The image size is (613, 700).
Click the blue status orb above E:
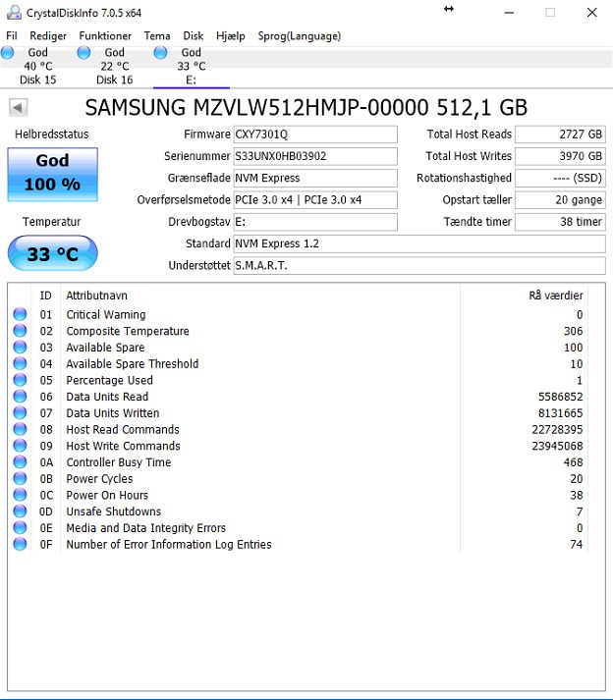pyautogui.click(x=160, y=53)
